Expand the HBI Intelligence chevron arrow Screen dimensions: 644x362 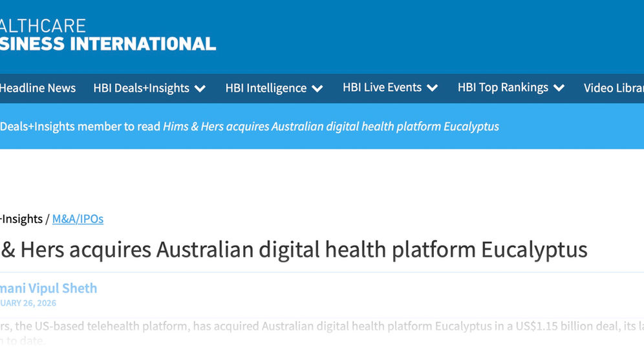[317, 89]
